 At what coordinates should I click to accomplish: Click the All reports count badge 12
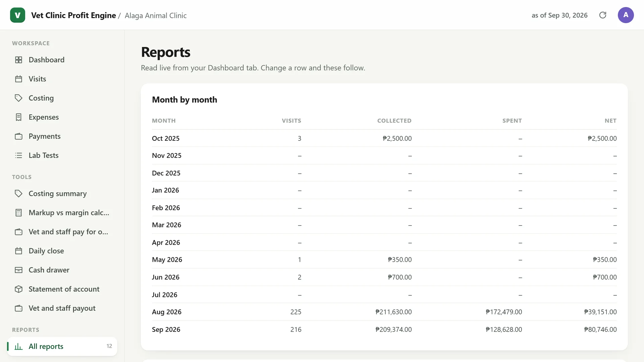(109, 346)
